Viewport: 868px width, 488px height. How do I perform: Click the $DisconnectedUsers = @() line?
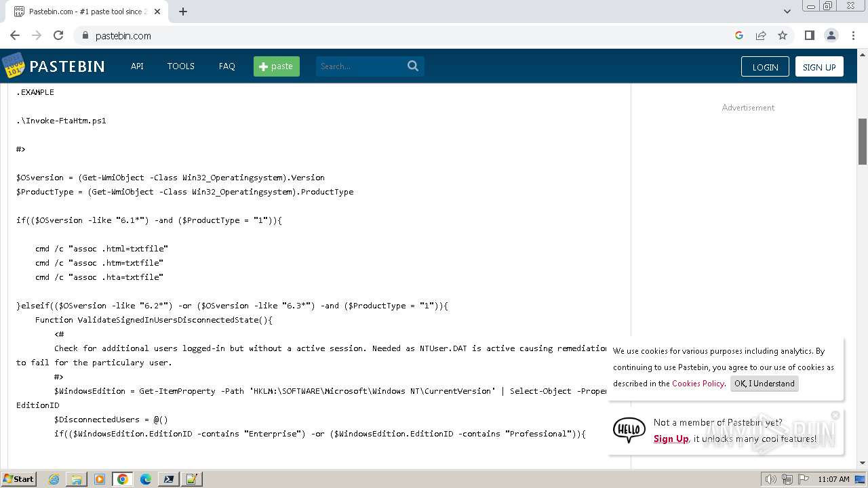tap(111, 420)
